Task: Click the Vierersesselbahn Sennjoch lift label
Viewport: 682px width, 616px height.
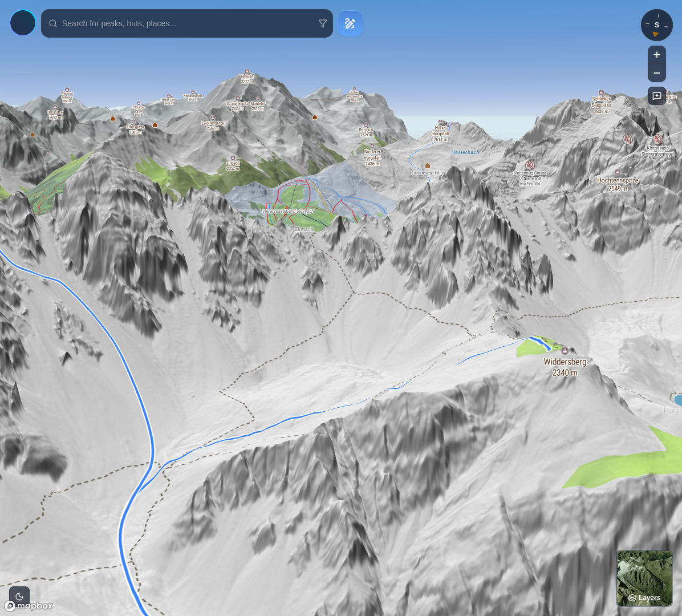Action: 287,211
